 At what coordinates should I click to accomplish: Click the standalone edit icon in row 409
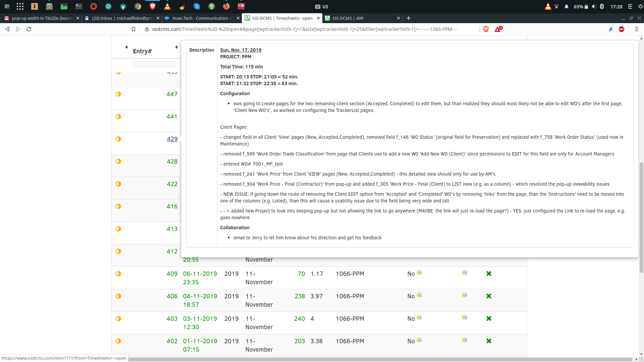(464, 273)
